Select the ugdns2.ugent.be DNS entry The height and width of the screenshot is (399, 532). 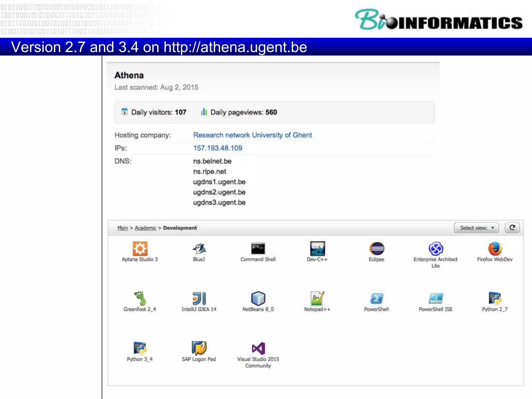219,192
